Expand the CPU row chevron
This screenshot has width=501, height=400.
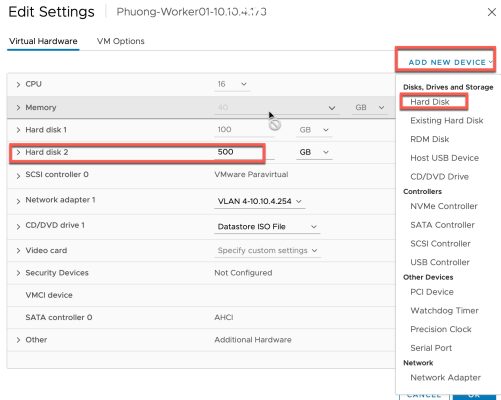tap(18, 84)
